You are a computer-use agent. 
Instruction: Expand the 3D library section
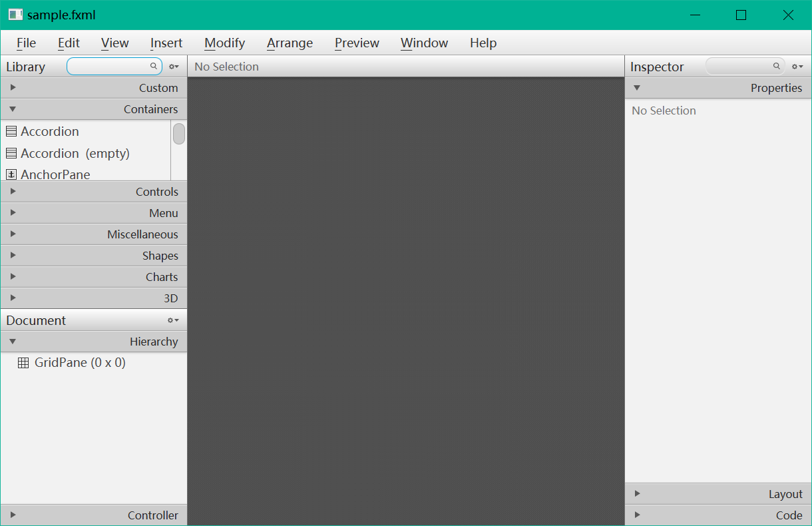94,298
